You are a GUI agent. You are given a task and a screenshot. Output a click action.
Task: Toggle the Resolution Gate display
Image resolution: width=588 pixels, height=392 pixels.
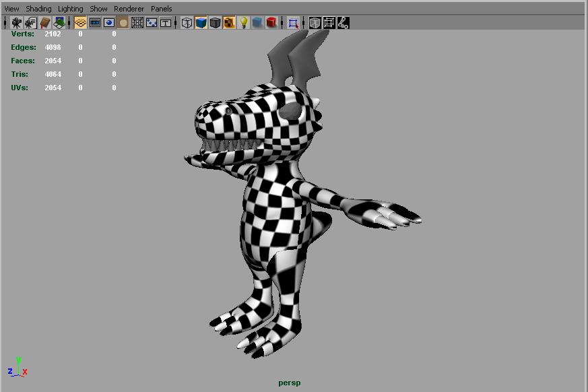108,23
